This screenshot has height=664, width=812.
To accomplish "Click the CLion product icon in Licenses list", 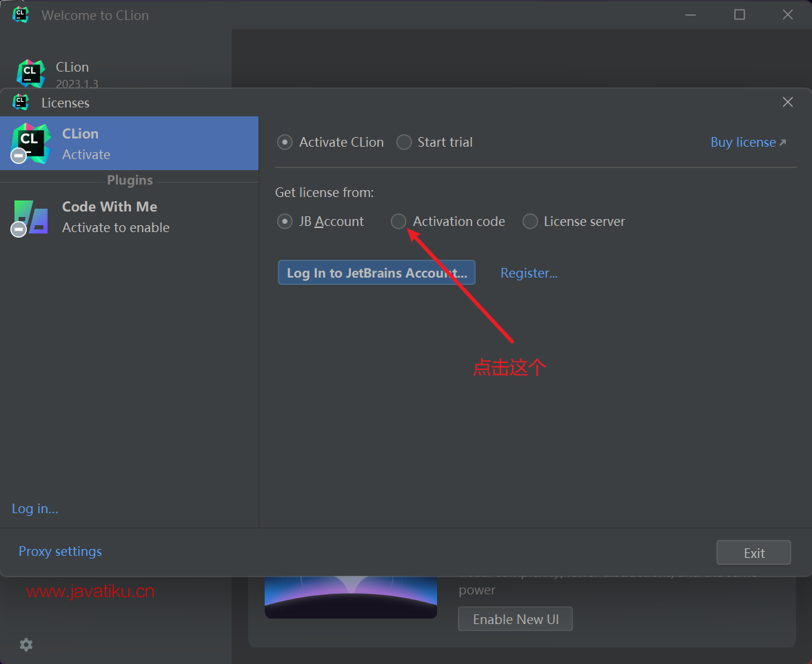I will (x=30, y=143).
